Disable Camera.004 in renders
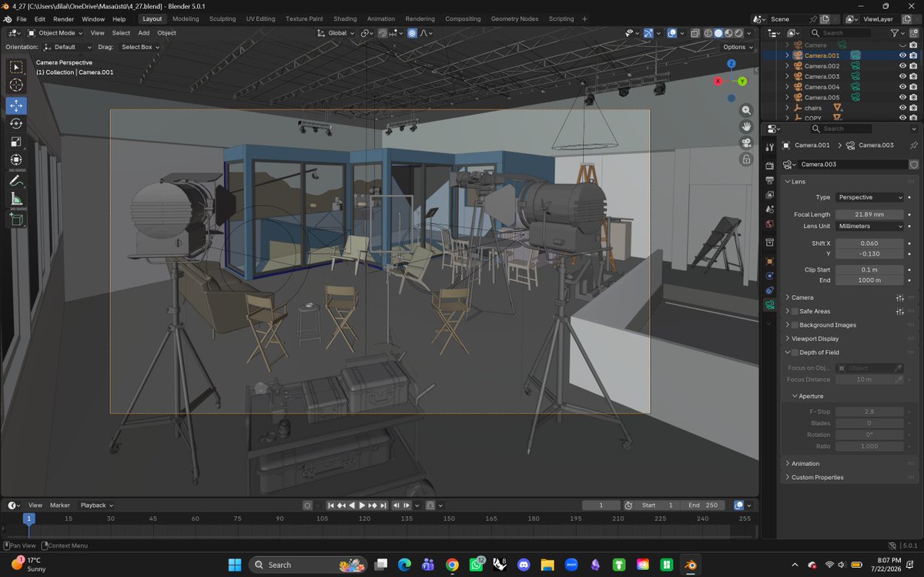The image size is (924, 577). click(x=913, y=87)
